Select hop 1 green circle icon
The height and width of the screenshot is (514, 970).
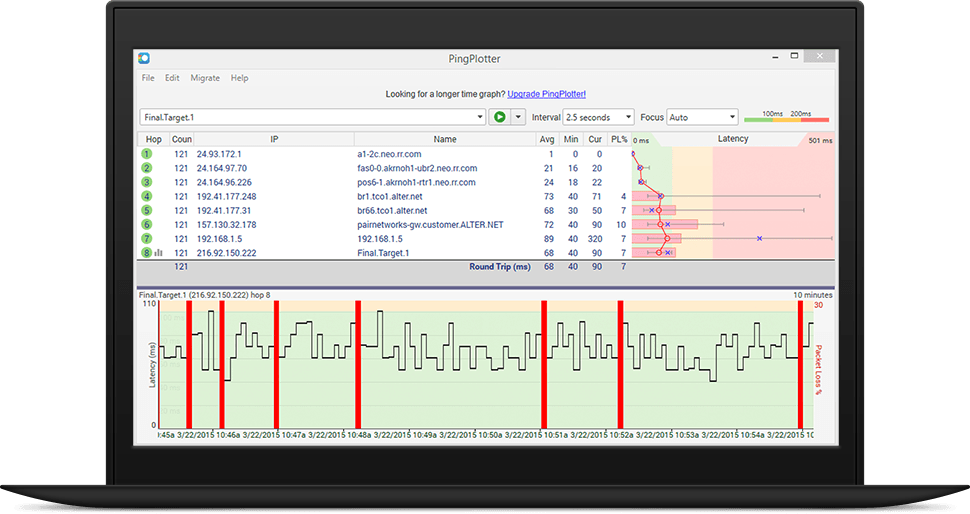[x=147, y=154]
